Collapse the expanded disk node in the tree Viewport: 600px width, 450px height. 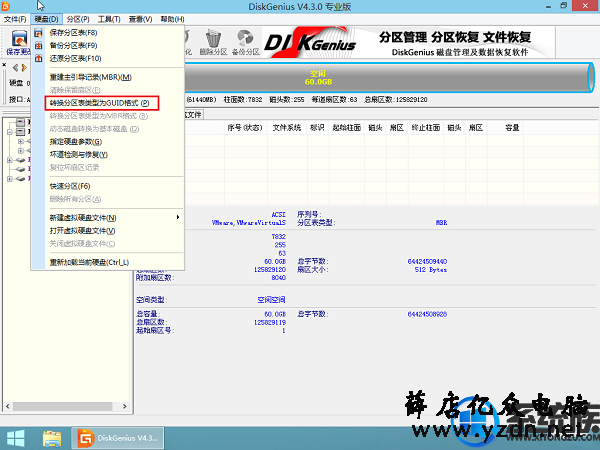10,132
